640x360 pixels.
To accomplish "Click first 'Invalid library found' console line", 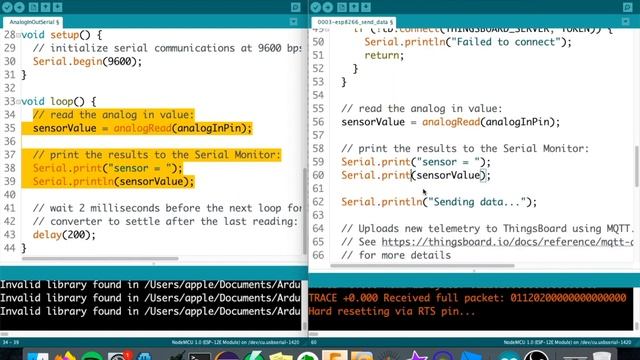I will tap(151, 284).
